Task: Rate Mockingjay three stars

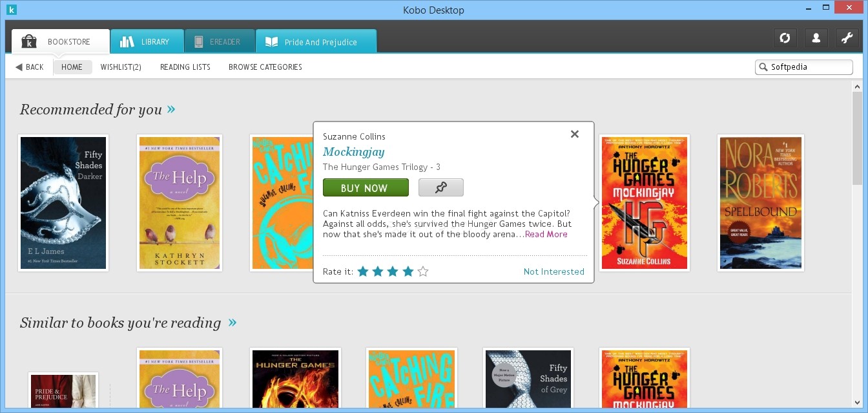Action: 393,271
